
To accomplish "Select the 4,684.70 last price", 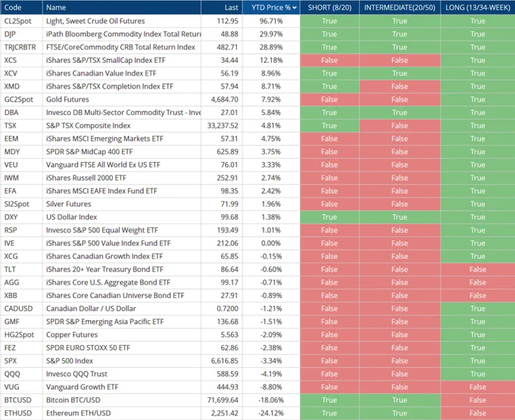I will pyautogui.click(x=225, y=99).
